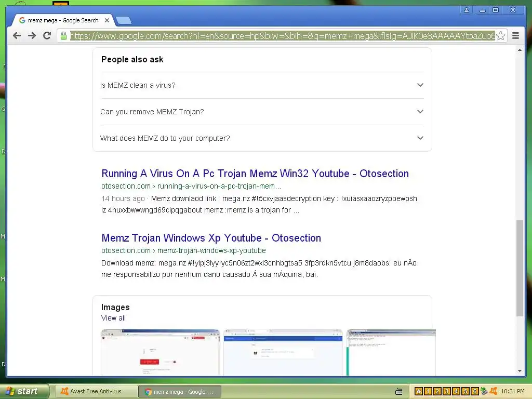This screenshot has width=532, height=399.
Task: Close the memz mega Google Search tab
Action: [x=107, y=20]
